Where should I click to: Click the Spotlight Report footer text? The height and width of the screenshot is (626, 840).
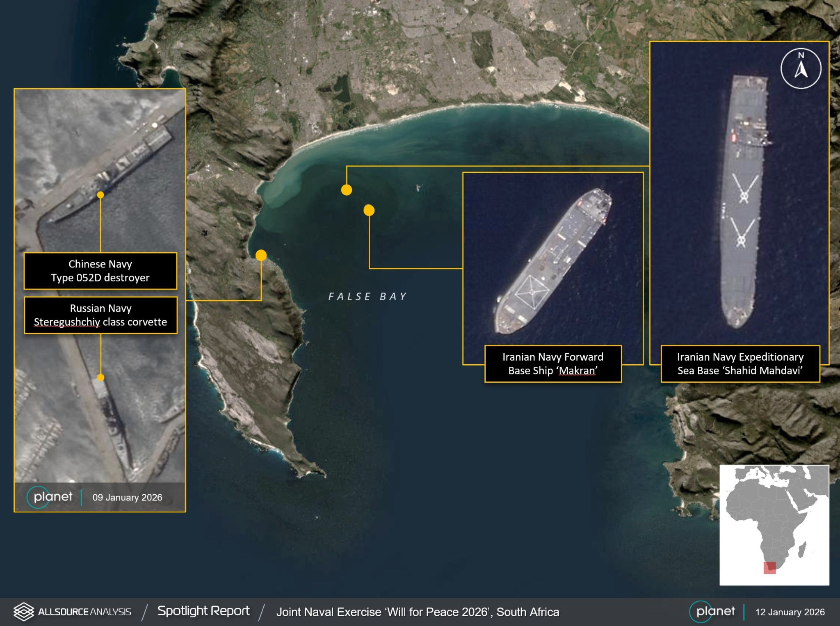pyautogui.click(x=203, y=611)
